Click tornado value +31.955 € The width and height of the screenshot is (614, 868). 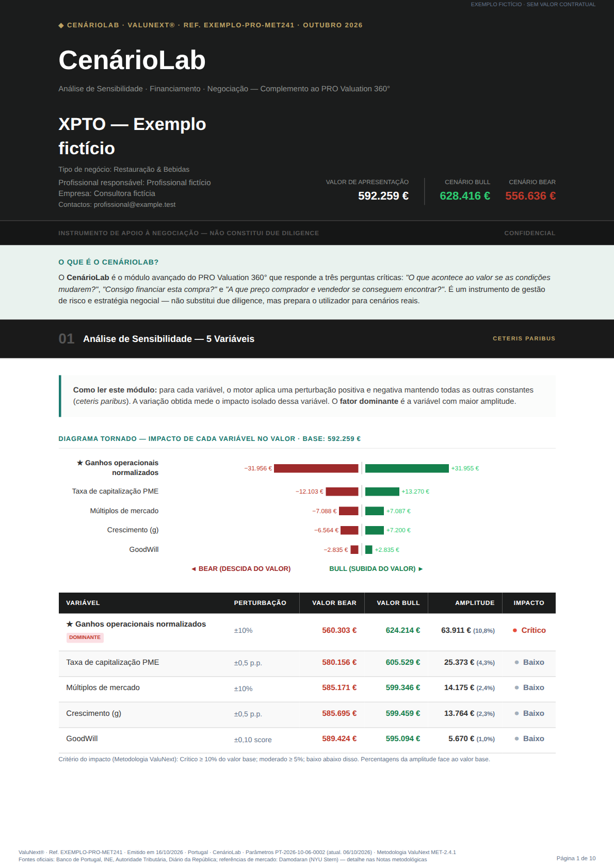pos(465,468)
